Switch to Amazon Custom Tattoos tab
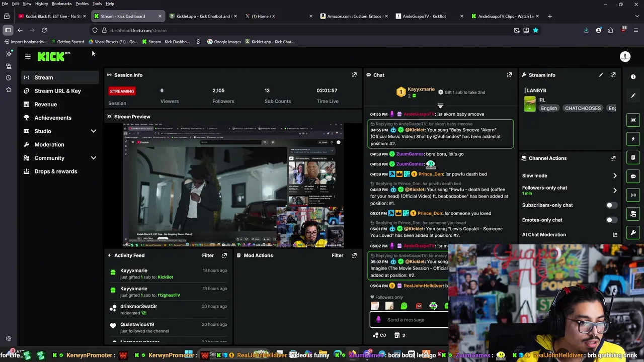This screenshot has height=362, width=644. click(x=354, y=16)
